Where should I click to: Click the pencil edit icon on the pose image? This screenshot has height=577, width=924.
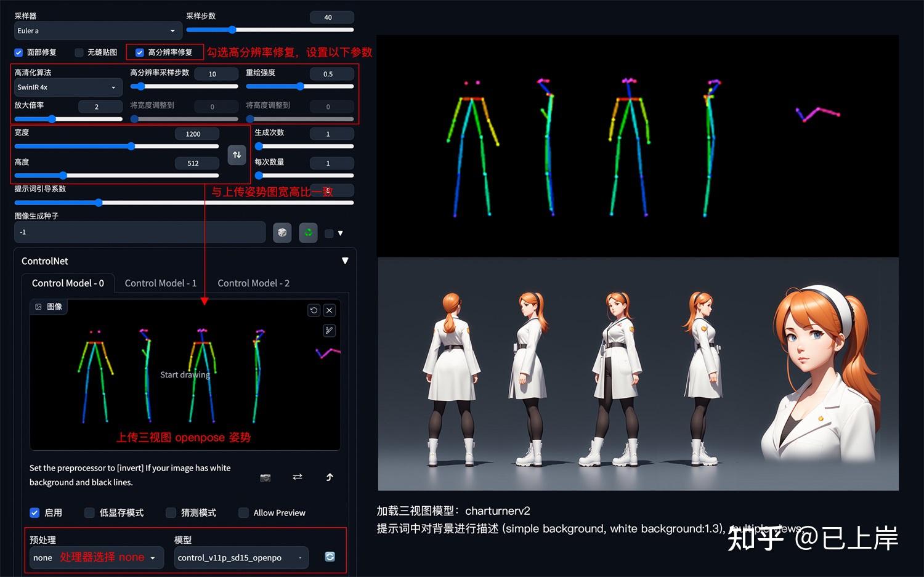point(329,331)
